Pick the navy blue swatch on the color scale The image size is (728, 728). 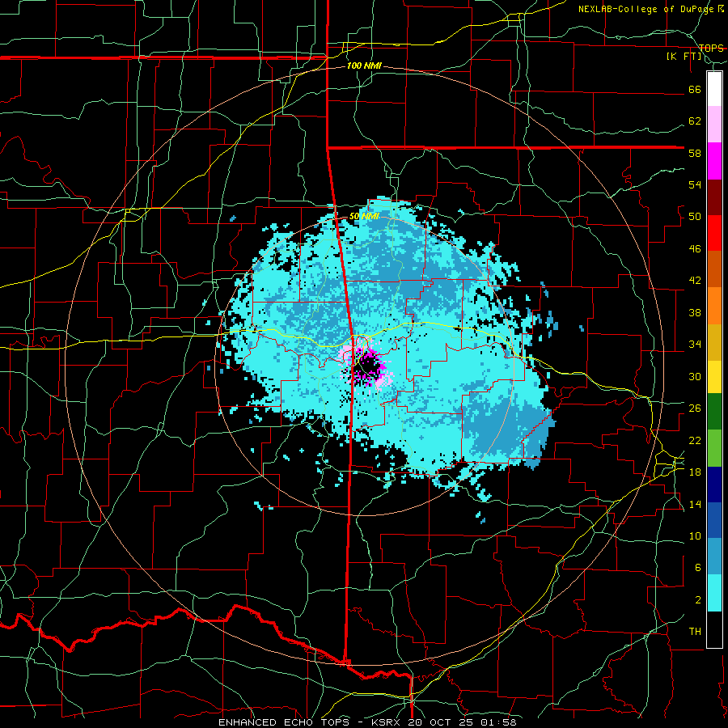714,485
